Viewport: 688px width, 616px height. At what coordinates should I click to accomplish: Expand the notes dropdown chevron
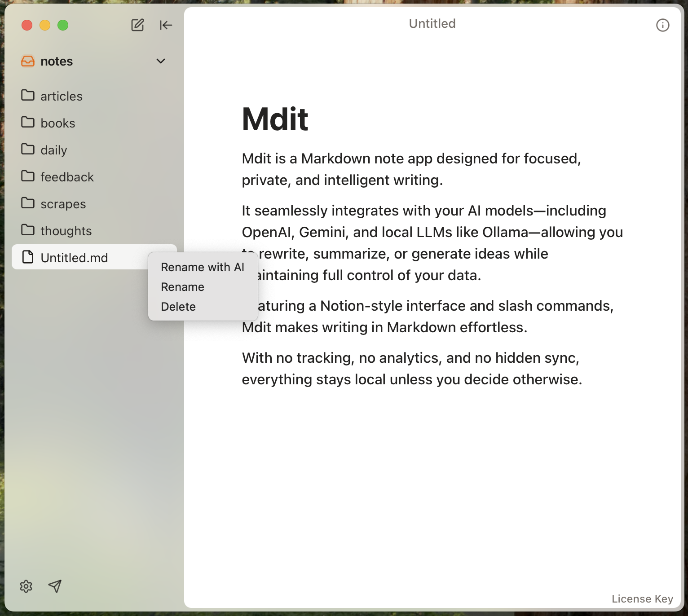coord(161,61)
